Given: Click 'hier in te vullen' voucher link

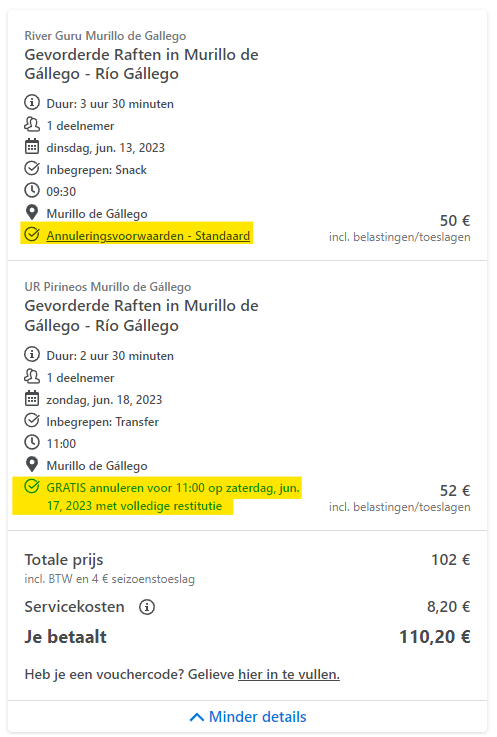Looking at the screenshot, I should [289, 674].
